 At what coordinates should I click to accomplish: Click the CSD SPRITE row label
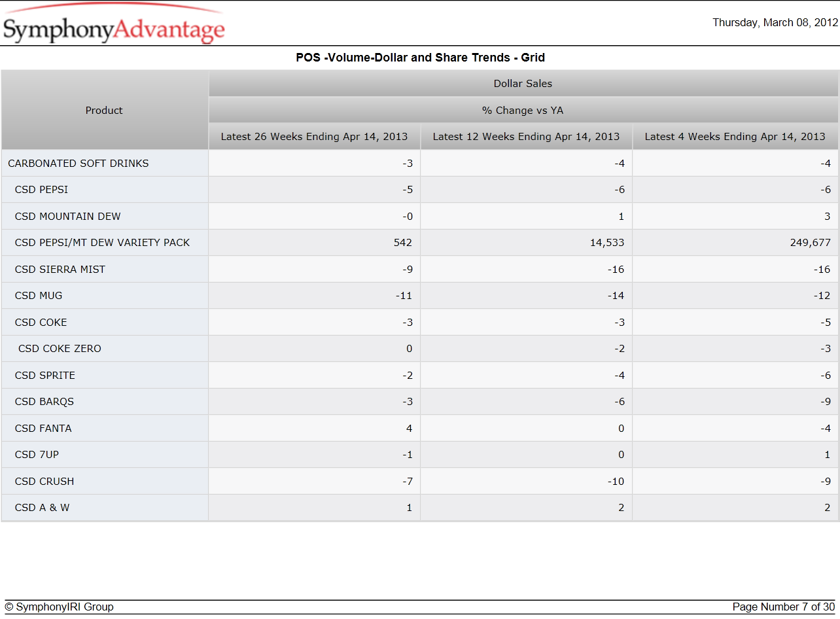(45, 376)
